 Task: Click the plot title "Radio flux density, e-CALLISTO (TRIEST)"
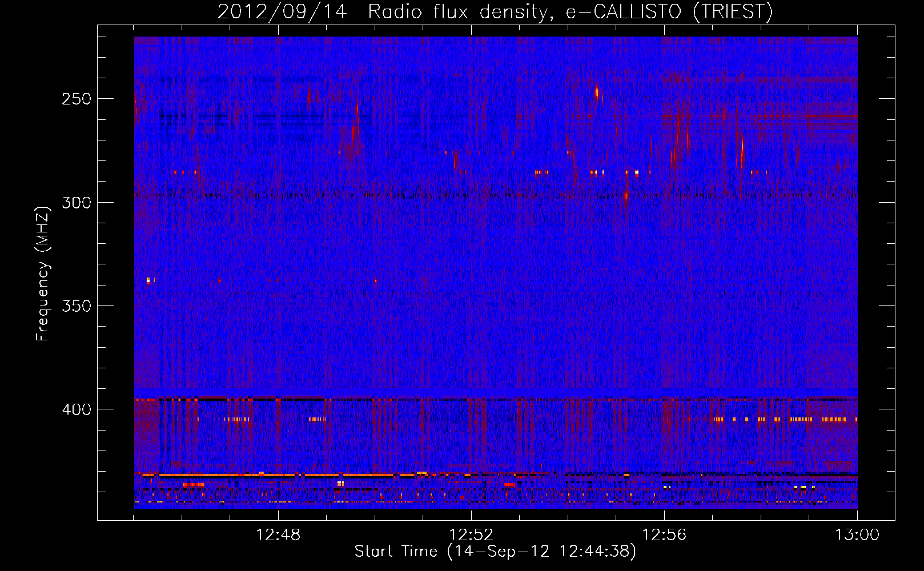coord(571,11)
